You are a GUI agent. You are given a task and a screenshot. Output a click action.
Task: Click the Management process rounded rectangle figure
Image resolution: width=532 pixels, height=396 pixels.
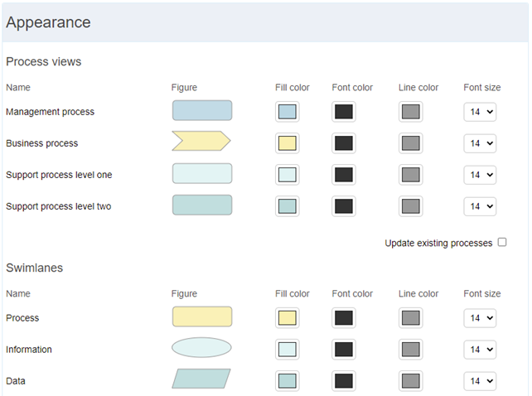click(202, 111)
